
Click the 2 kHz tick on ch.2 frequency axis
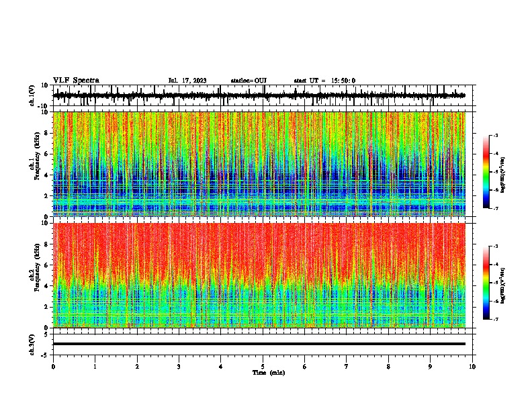tap(46, 307)
